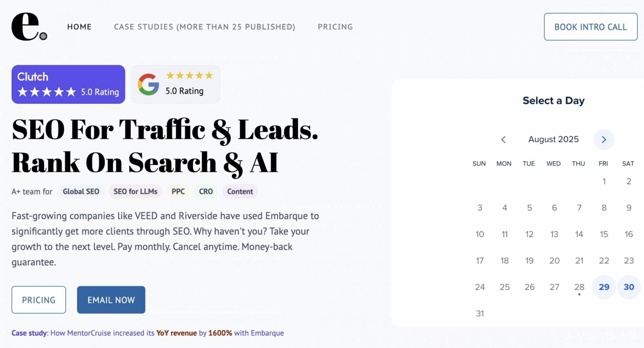
Task: Select the Global SEO tag
Action: point(81,192)
